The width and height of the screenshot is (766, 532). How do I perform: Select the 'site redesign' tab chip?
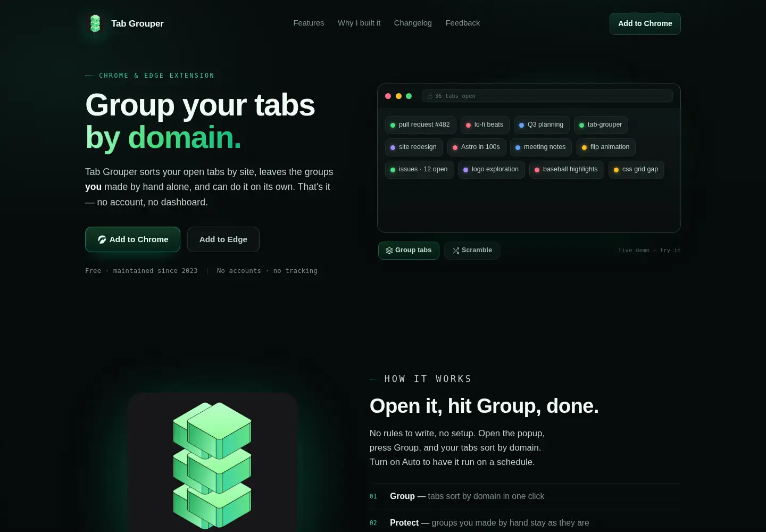[x=414, y=147]
